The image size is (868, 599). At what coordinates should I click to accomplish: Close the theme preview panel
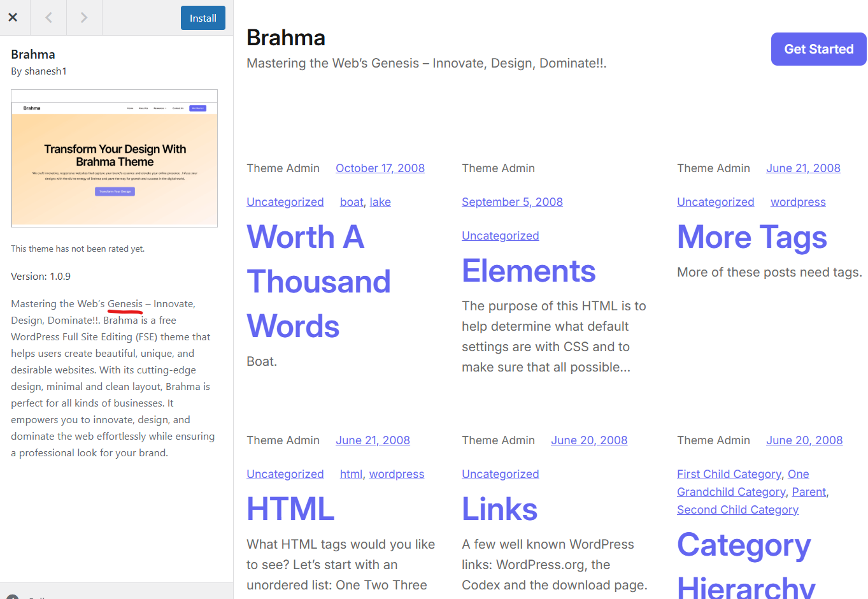[13, 18]
